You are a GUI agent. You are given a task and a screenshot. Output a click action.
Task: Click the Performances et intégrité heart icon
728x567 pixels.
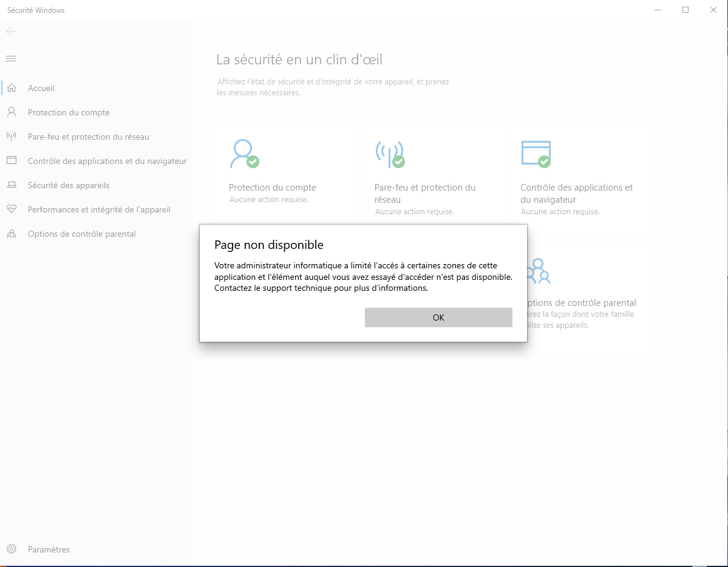tap(12, 209)
